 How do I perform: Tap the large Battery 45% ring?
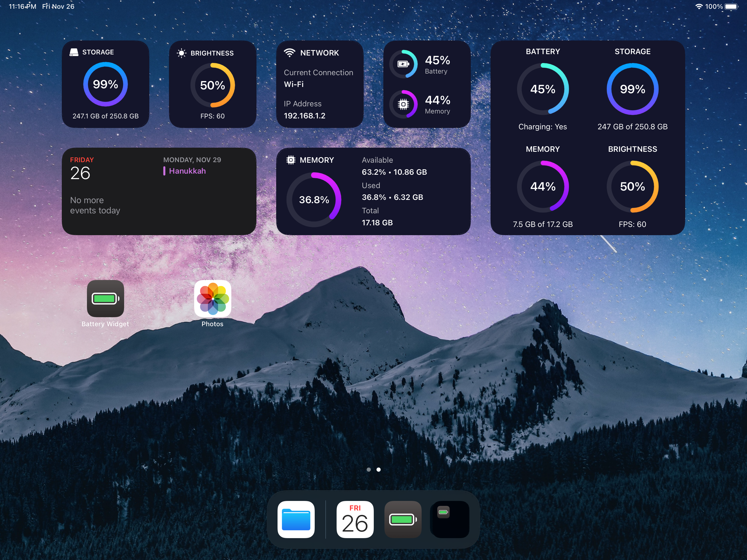[x=542, y=89]
